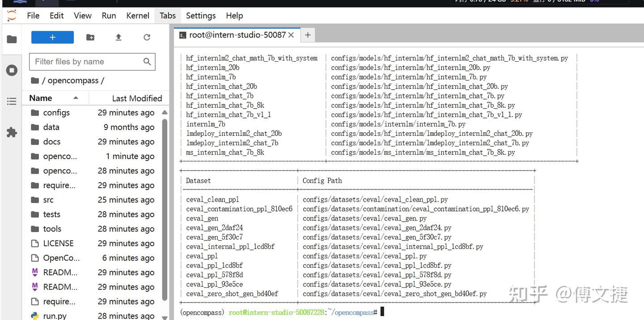Click the root folder icon in breadcrumb
644x320 pixels.
click(x=35, y=81)
